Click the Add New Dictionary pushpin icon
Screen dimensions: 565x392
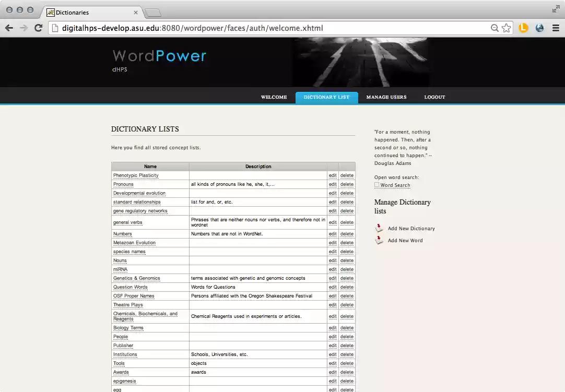[379, 228]
